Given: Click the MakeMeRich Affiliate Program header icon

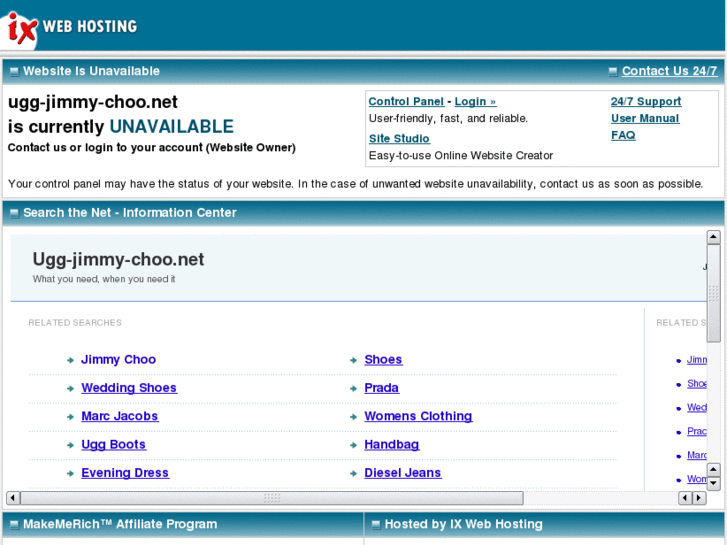Looking at the screenshot, I should click(14, 525).
